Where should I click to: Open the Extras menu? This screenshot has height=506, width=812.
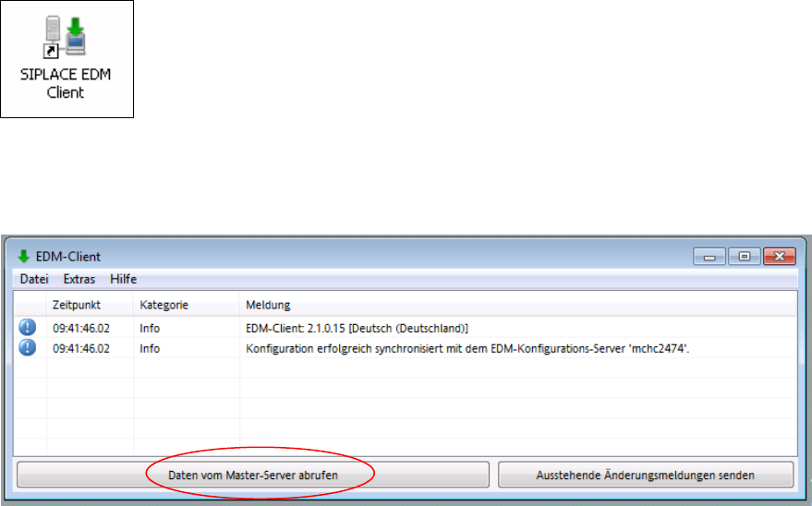79,280
